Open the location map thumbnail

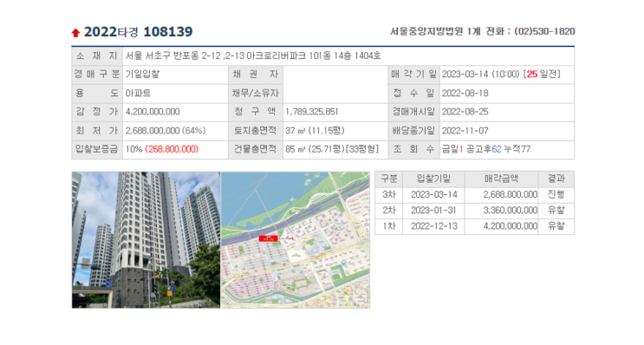[296, 240]
